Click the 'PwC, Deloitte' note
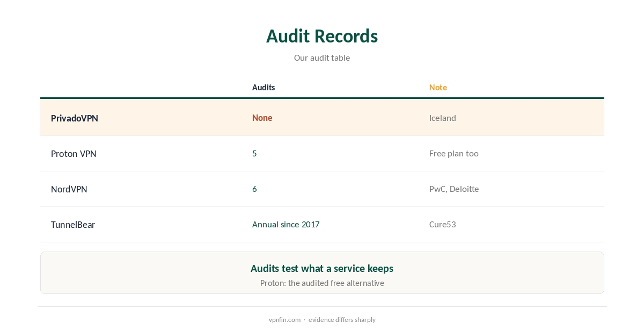Image resolution: width=644 pixels, height=330 pixels. click(x=454, y=189)
